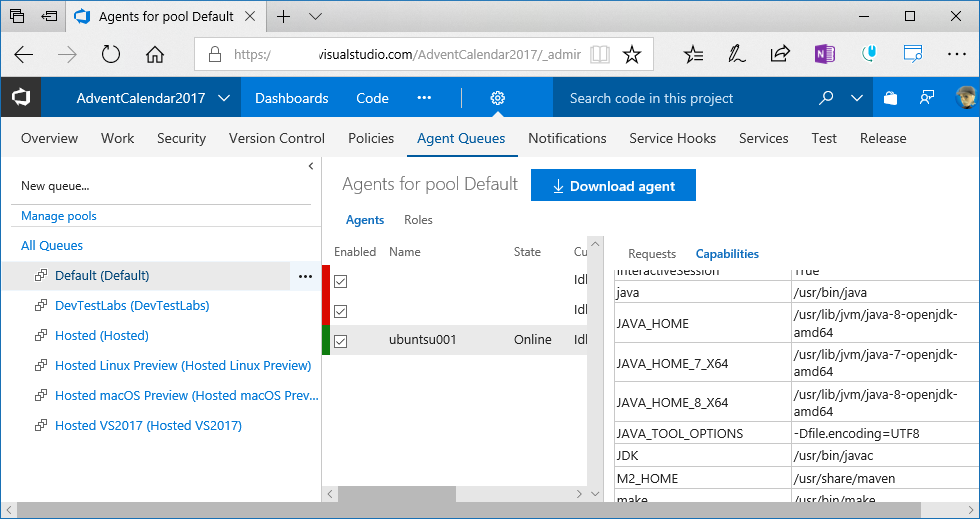The height and width of the screenshot is (519, 980).
Task: Sort by Name column header
Action: tap(404, 252)
